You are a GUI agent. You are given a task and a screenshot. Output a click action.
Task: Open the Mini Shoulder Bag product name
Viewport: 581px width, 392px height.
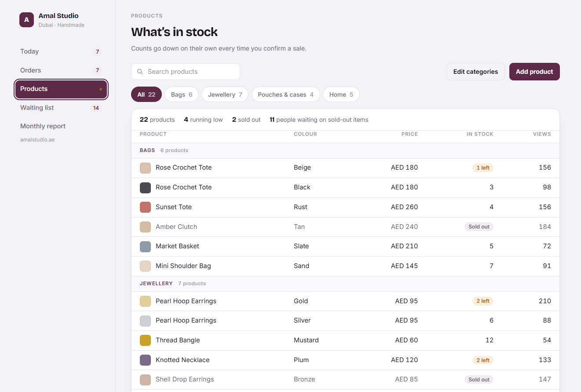point(183,266)
